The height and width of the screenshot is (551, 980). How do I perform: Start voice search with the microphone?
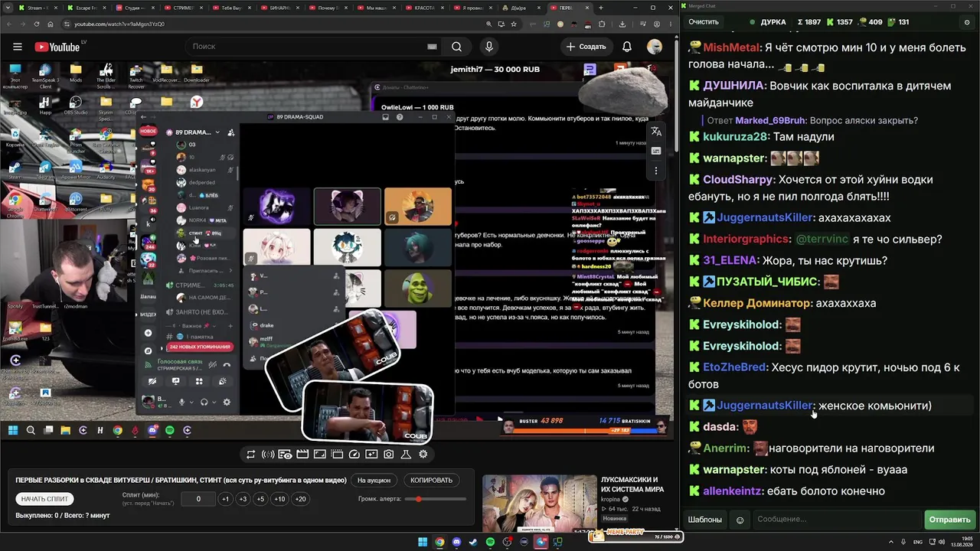click(x=489, y=47)
